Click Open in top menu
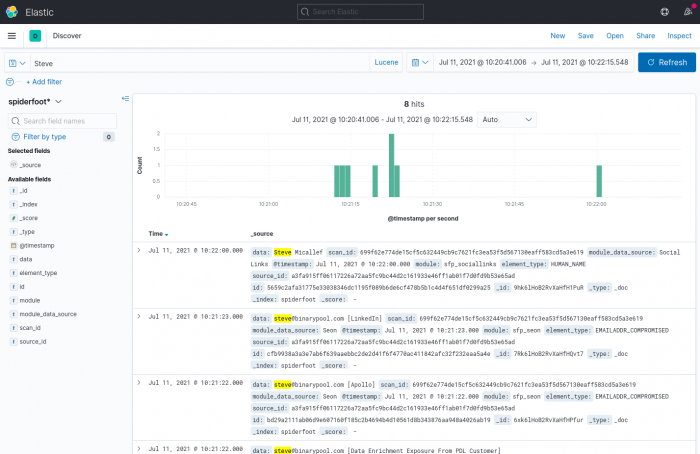 pyautogui.click(x=615, y=36)
